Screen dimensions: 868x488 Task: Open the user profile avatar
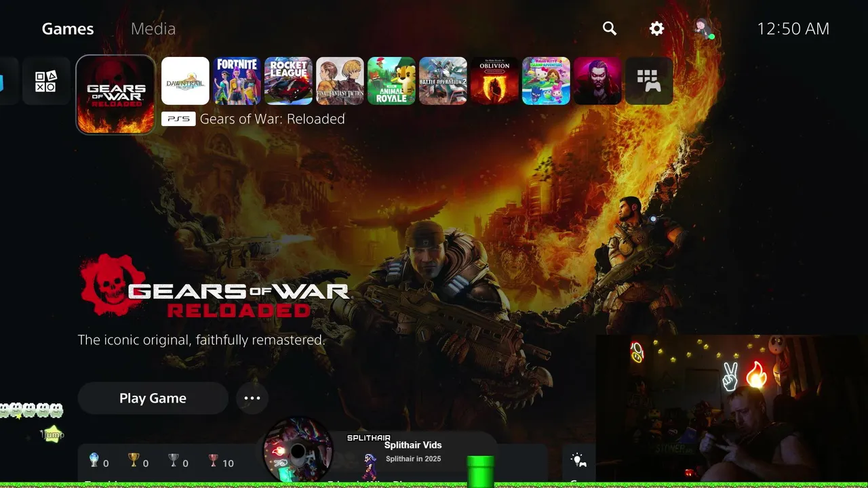[703, 28]
